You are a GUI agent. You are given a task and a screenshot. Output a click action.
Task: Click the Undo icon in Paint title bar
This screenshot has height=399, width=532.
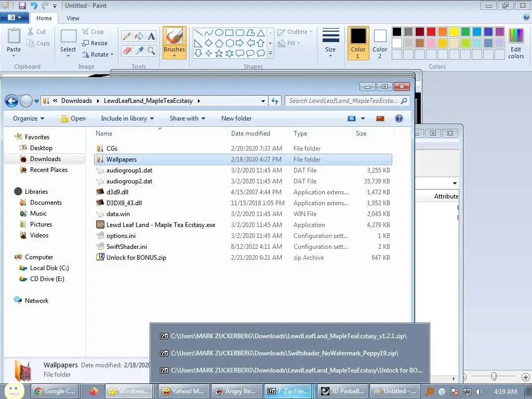point(34,5)
